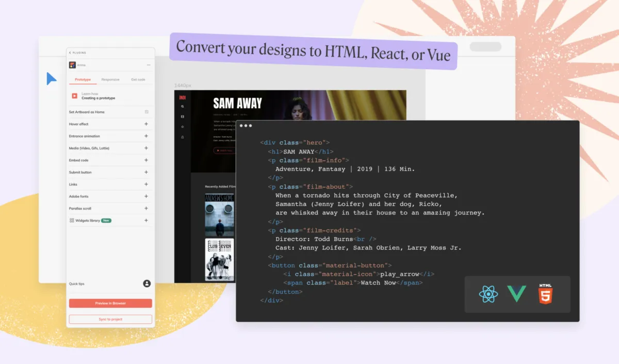The width and height of the screenshot is (619, 364).
Task: Click the HTML5 logo icon
Action: tap(545, 293)
